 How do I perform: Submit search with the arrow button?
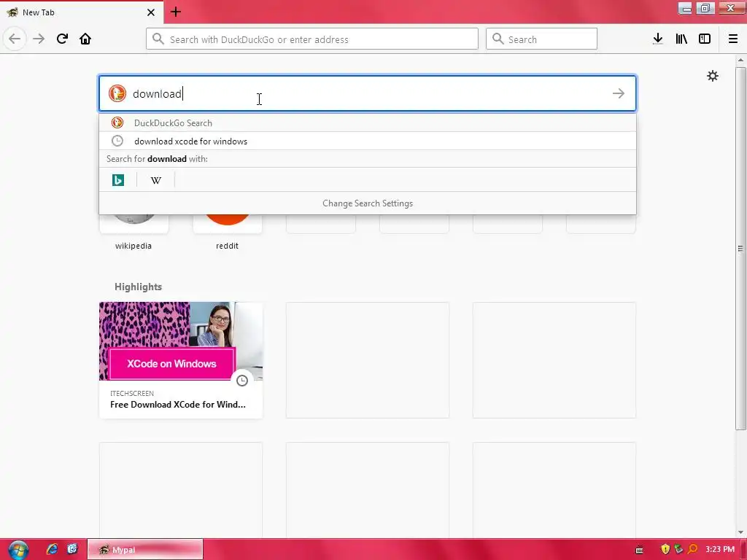coord(619,93)
